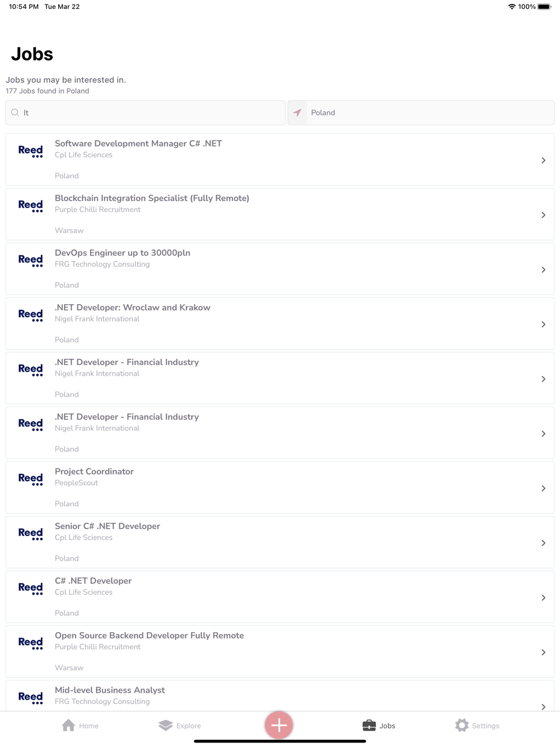Click the location arrow icon beside Poland
The height and width of the screenshot is (747, 560).
click(297, 113)
